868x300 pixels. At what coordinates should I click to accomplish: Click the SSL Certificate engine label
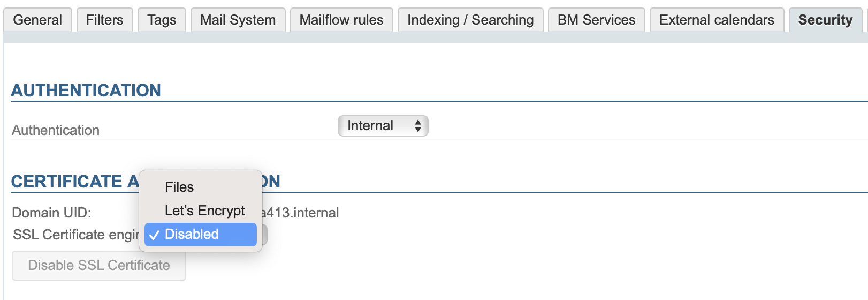75,235
